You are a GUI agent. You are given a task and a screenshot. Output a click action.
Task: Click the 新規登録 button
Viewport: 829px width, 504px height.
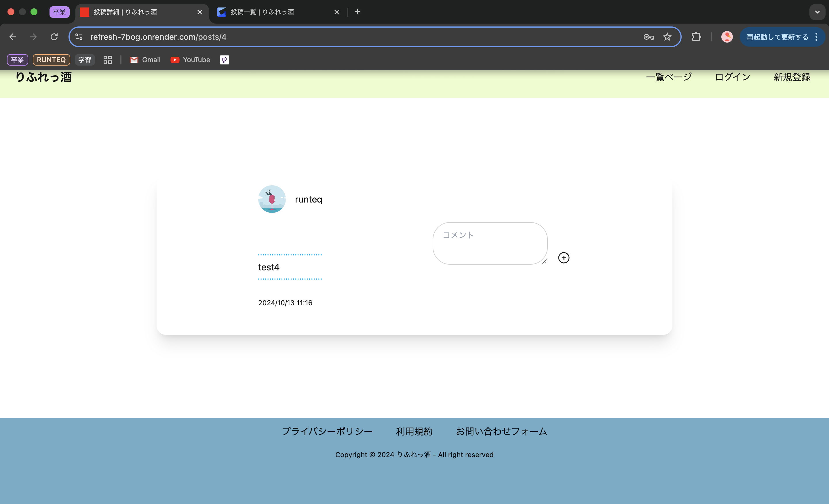coord(792,76)
